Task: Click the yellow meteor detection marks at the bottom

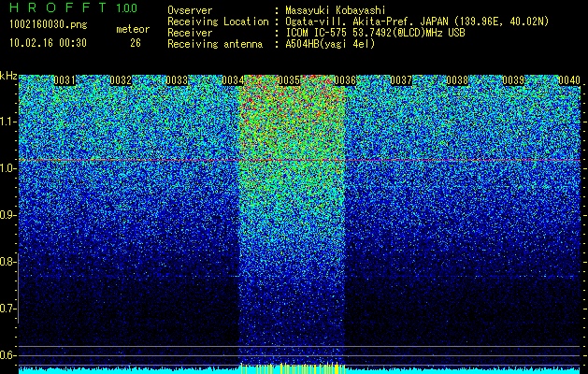Action: pos(292,367)
